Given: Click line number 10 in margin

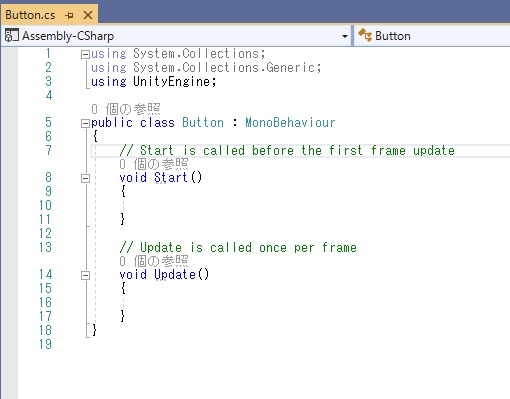Looking at the screenshot, I should tap(45, 205).
